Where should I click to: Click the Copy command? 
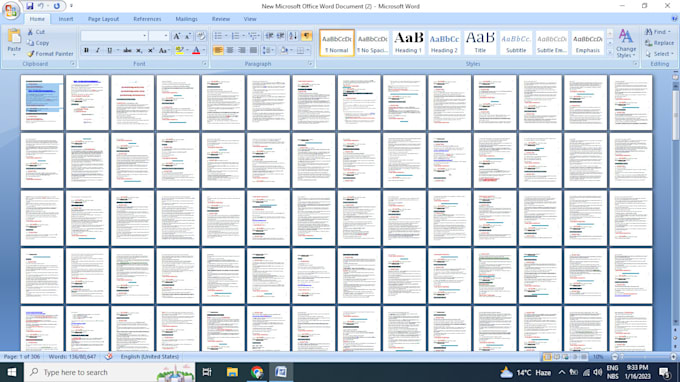[x=38, y=43]
